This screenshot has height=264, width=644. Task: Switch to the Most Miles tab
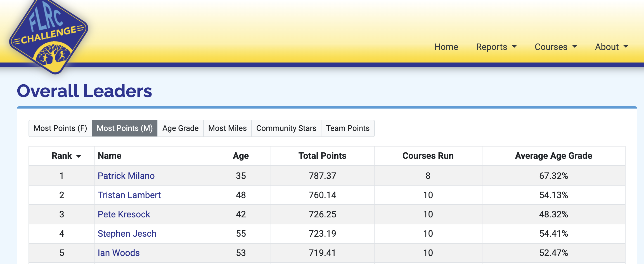pos(228,128)
